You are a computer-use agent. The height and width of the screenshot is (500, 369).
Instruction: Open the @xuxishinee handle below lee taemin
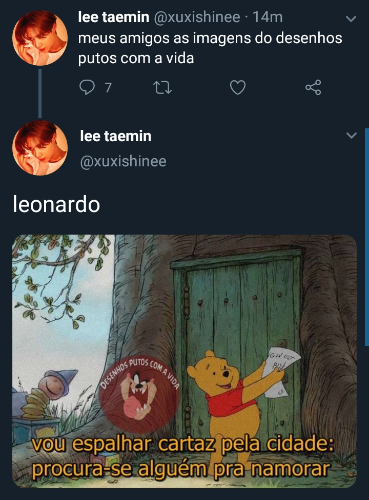point(123,161)
